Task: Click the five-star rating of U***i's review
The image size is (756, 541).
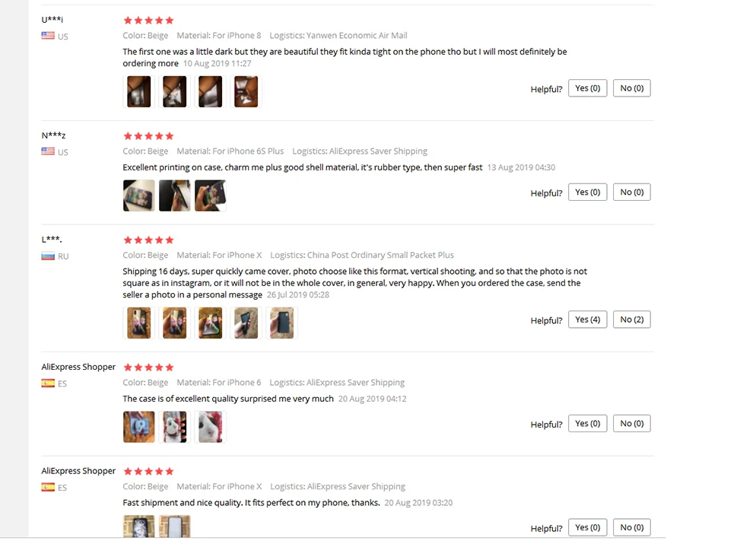Action: (x=148, y=21)
